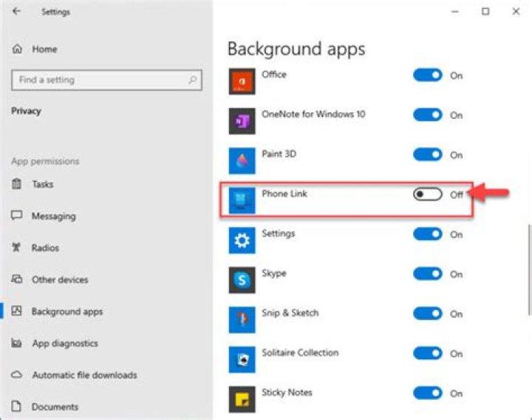Open Automatic file downloads settings
532x420 pixels.
[84, 375]
